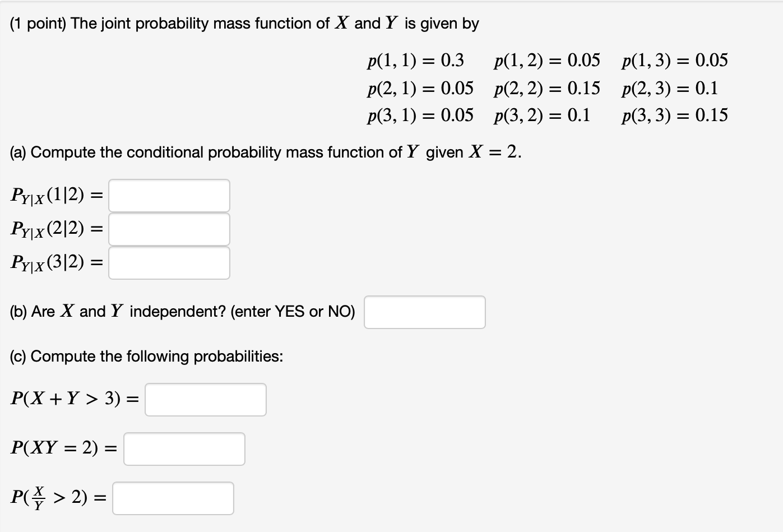
Task: Click the (1 point) problem header text
Action: point(244,23)
